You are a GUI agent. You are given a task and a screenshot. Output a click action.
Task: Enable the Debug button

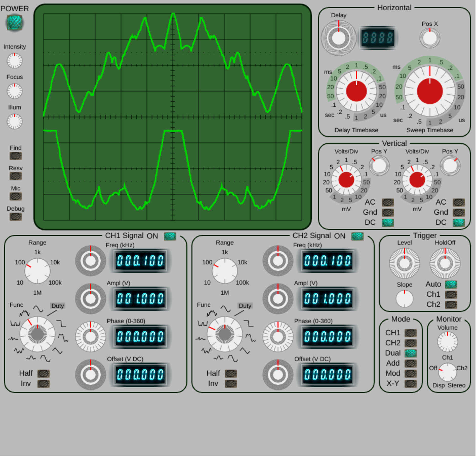pos(16,217)
